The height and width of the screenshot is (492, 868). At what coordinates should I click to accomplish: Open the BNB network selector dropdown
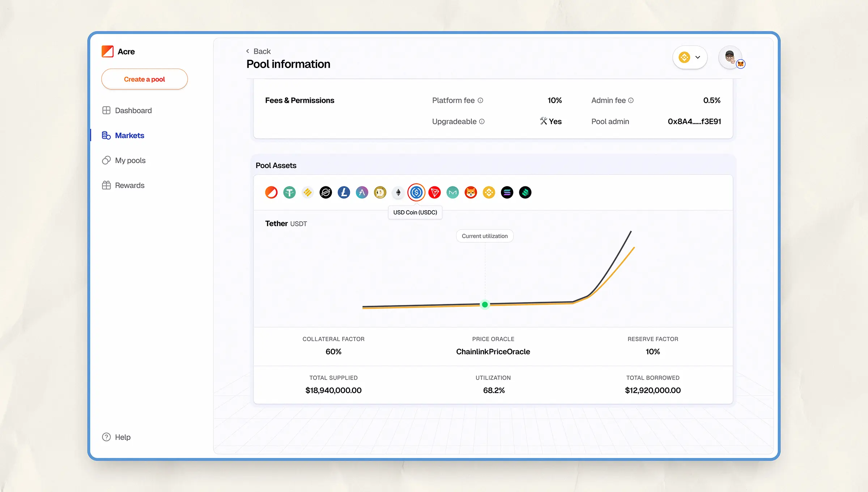690,57
